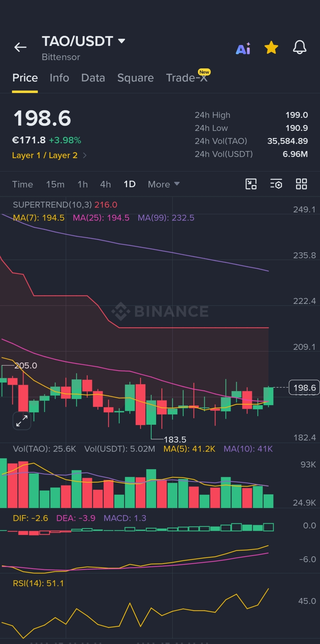Tap the 24h Vol(TAO) value 35,584.89
Image resolution: width=320 pixels, height=644 pixels.
click(x=287, y=141)
